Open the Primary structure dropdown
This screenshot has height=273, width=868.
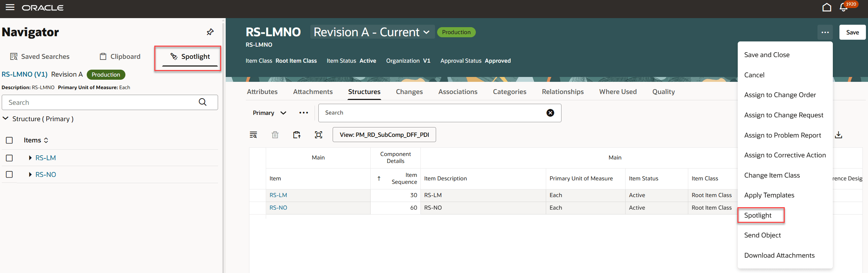tap(270, 113)
